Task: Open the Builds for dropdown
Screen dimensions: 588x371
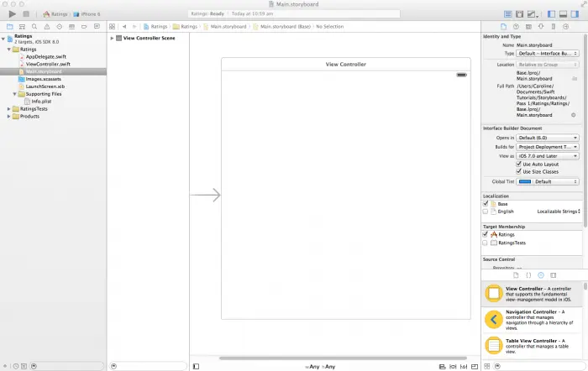Action: point(548,147)
